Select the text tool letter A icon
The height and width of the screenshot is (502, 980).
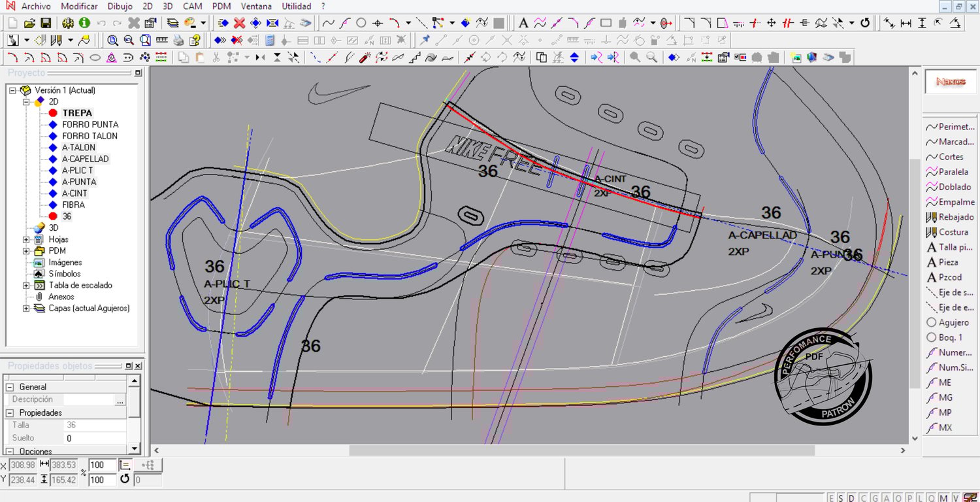[523, 23]
